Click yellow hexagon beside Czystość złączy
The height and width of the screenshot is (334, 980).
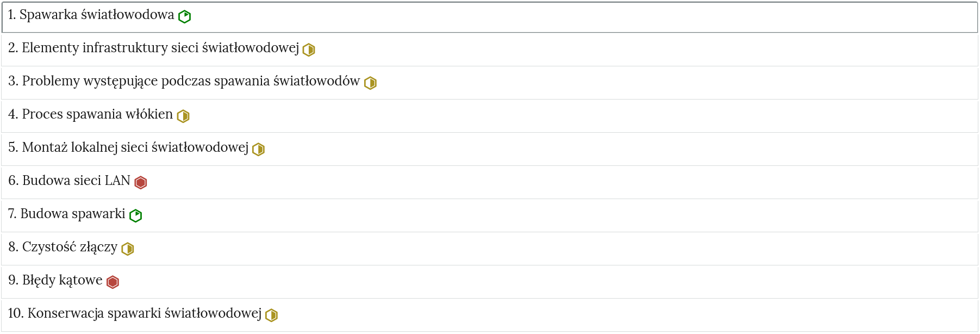[128, 249]
